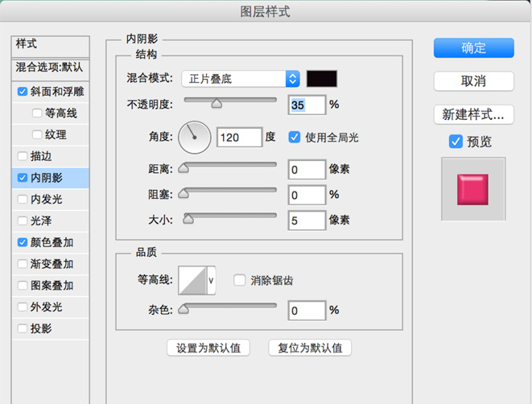Select the 外发光 style entry
This screenshot has width=532, height=404.
[x=47, y=307]
